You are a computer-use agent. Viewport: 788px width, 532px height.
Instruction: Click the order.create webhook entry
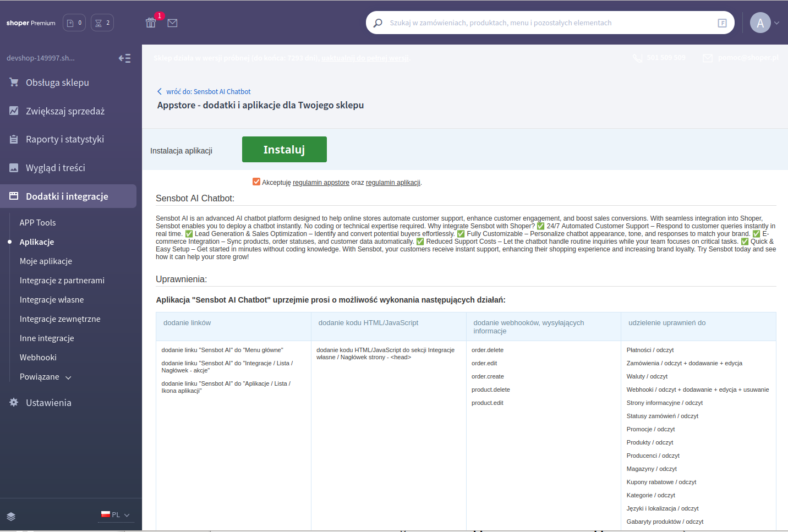click(x=488, y=376)
